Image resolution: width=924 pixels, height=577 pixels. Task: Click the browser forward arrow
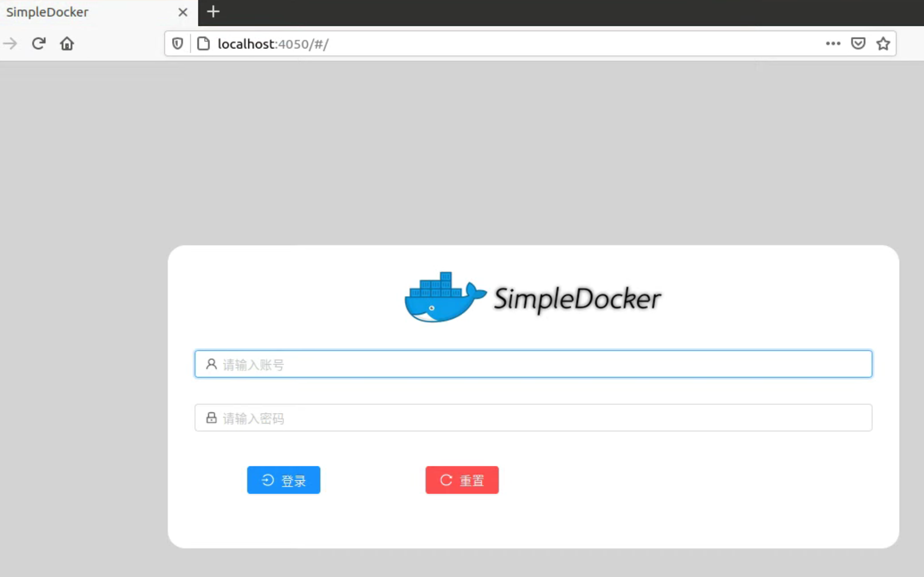[10, 44]
